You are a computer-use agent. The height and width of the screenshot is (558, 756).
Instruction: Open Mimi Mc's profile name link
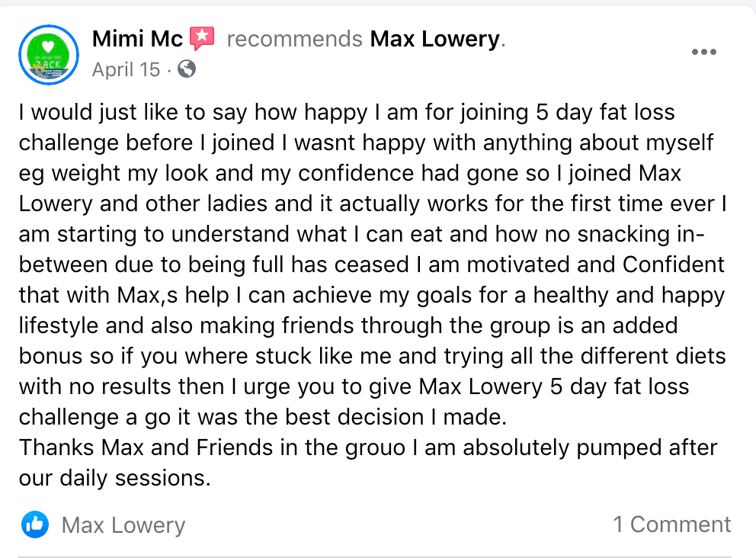pyautogui.click(x=137, y=39)
